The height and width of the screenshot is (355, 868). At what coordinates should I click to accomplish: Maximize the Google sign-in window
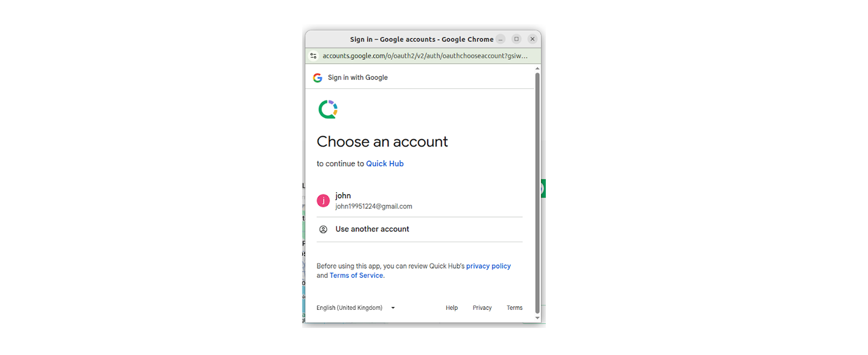(x=516, y=39)
